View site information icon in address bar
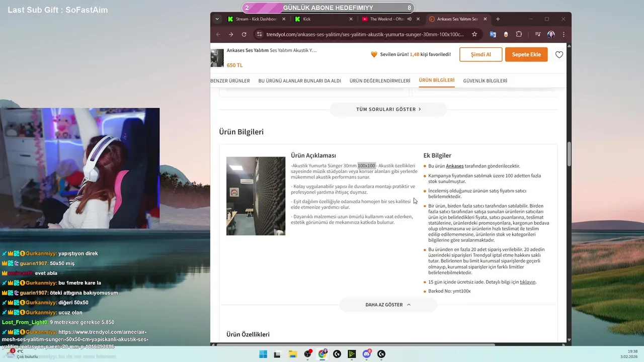 click(x=260, y=34)
